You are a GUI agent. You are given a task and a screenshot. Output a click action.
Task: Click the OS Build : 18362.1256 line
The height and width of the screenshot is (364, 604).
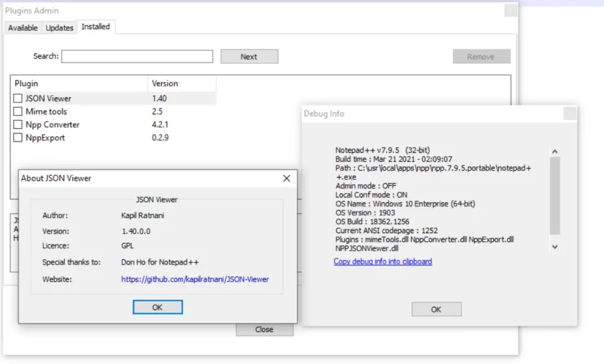click(372, 221)
